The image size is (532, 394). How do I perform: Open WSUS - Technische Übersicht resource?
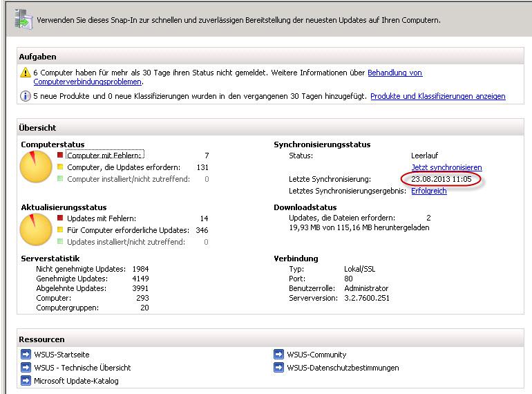(x=82, y=368)
